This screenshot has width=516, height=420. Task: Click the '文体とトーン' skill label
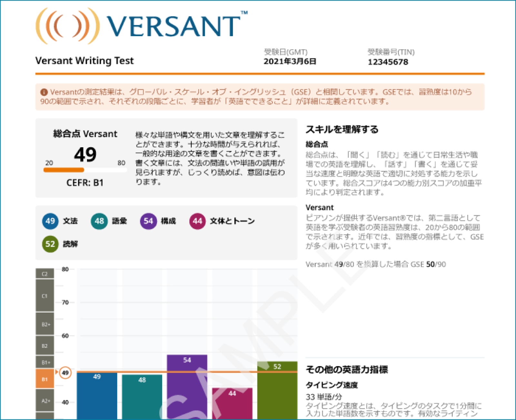point(232,221)
